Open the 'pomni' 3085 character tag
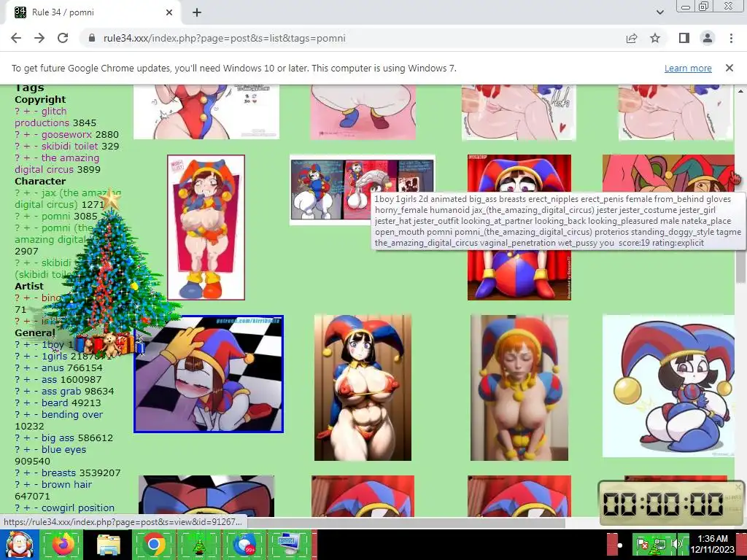Viewport: 747px width, 560px height. [x=55, y=216]
